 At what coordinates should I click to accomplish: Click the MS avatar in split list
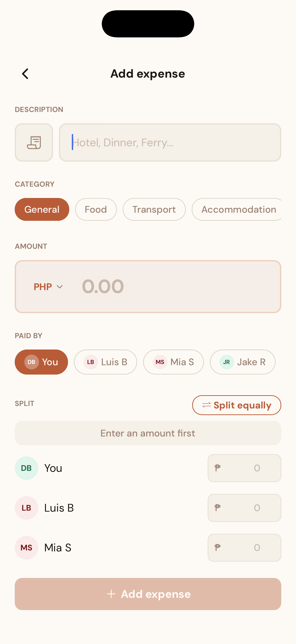tap(27, 547)
